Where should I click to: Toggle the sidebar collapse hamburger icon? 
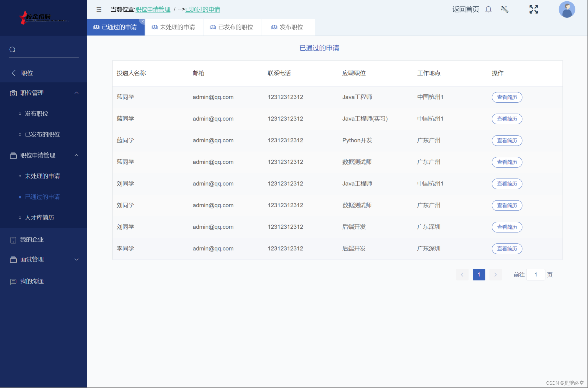[99, 9]
